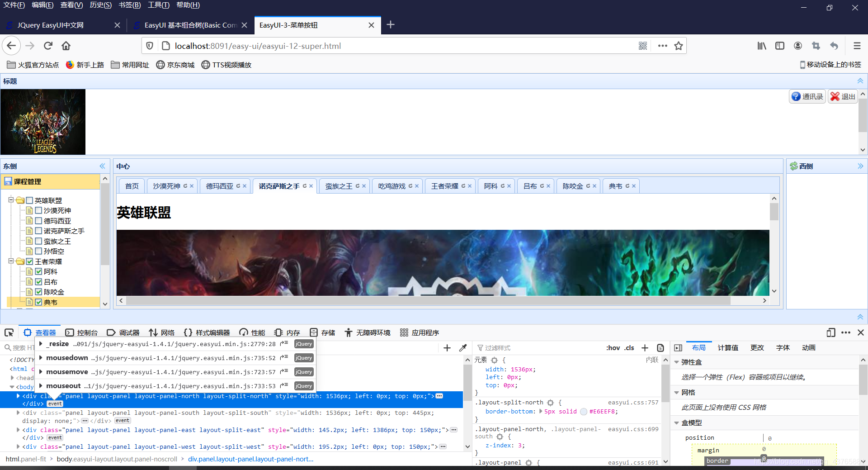
Task: Toggle the sidebar view icon
Action: click(x=780, y=46)
